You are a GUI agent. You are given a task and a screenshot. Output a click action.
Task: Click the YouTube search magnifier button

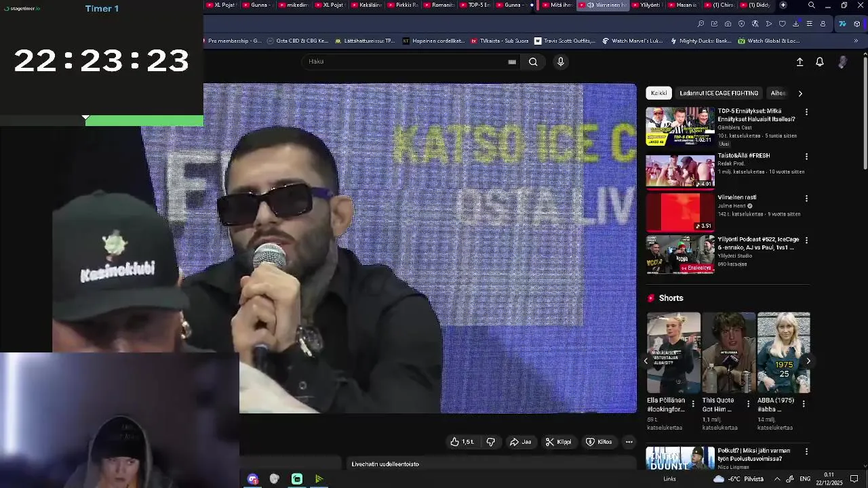[533, 62]
